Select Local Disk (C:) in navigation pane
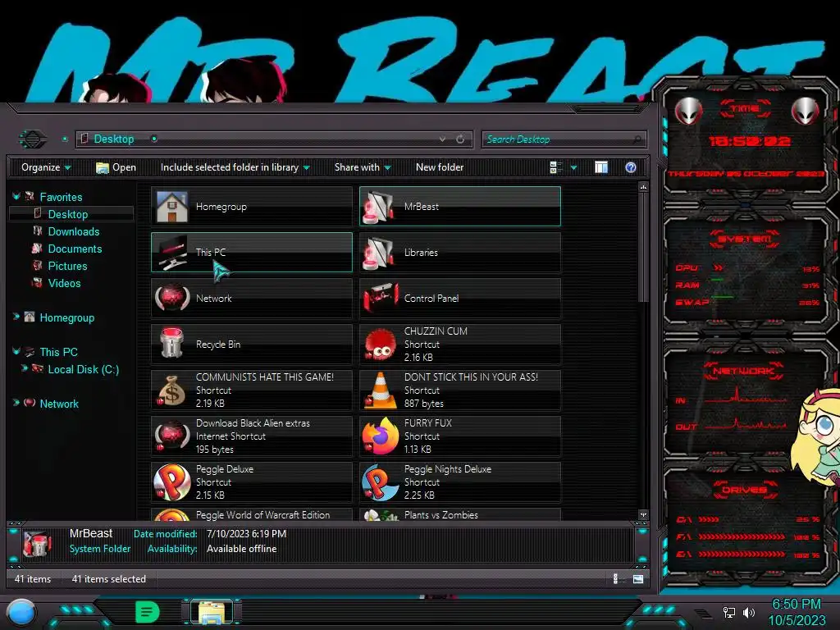This screenshot has width=840, height=630. pos(84,369)
